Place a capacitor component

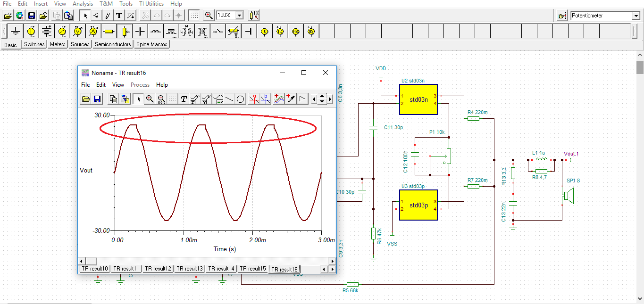140,32
